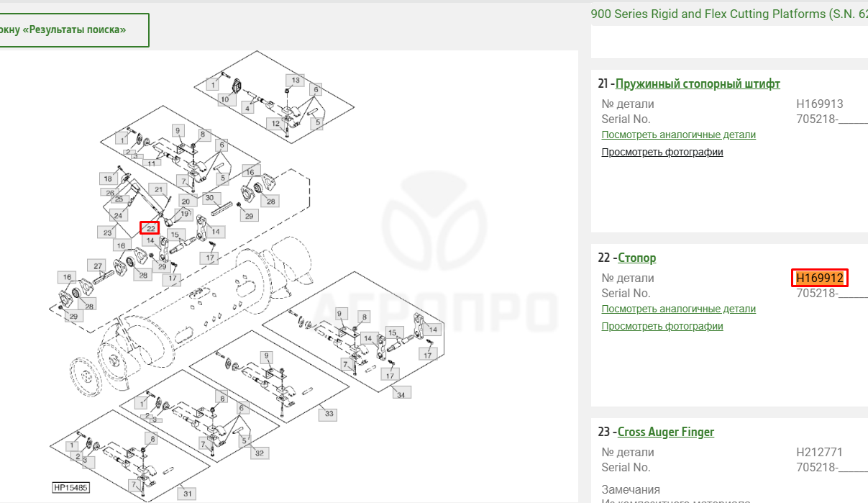Click the HP15485 diagram label
Screen dimensions: 868x503
pyautogui.click(x=70, y=488)
